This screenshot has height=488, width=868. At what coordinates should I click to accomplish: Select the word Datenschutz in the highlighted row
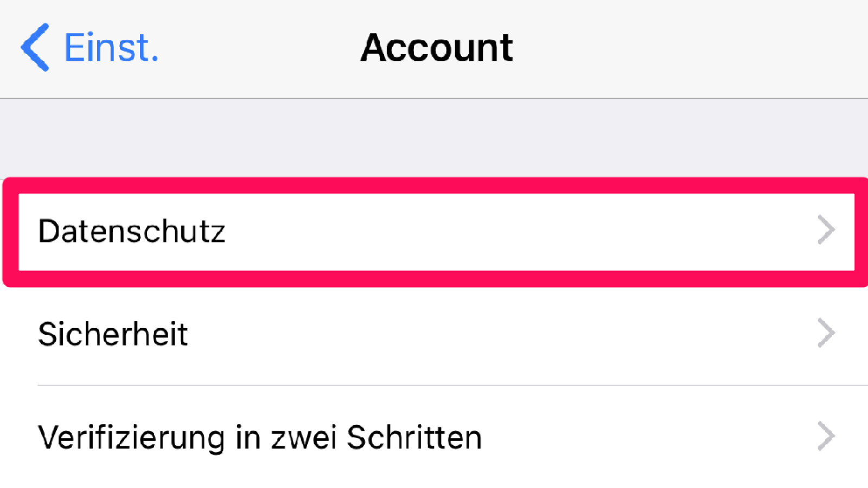pos(132,232)
